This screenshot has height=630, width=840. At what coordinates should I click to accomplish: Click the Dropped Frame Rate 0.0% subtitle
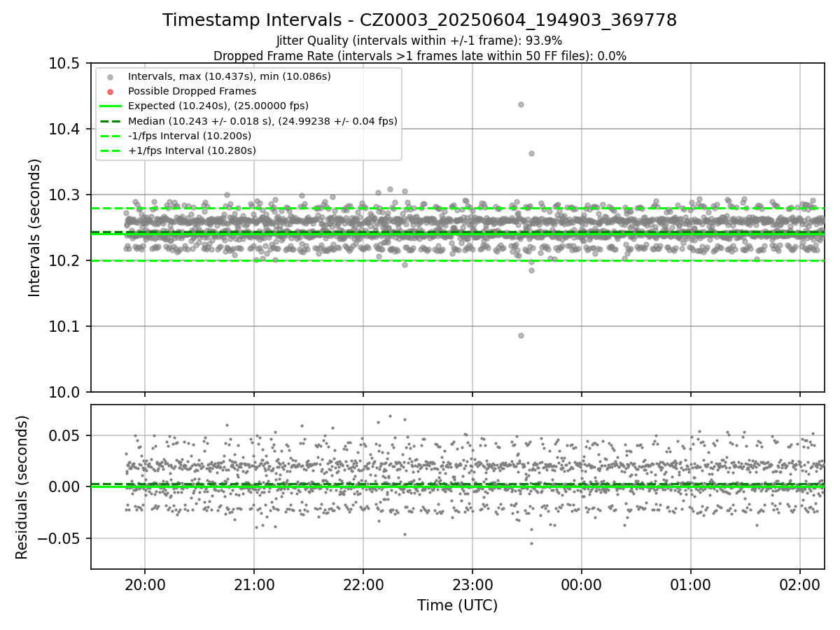[x=420, y=56]
